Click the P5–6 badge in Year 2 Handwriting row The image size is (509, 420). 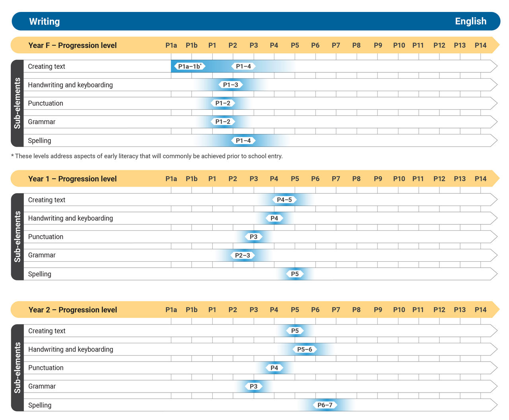[x=305, y=349]
